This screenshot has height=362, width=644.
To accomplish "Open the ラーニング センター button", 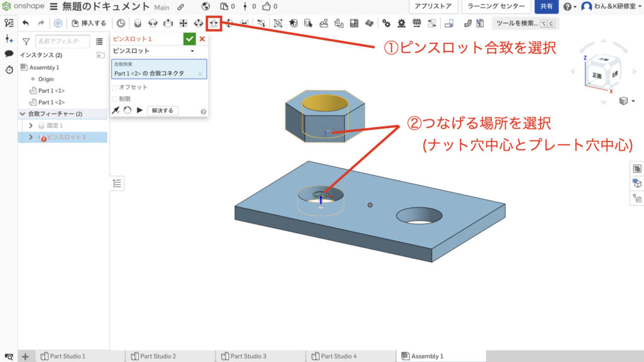I will (x=496, y=6).
